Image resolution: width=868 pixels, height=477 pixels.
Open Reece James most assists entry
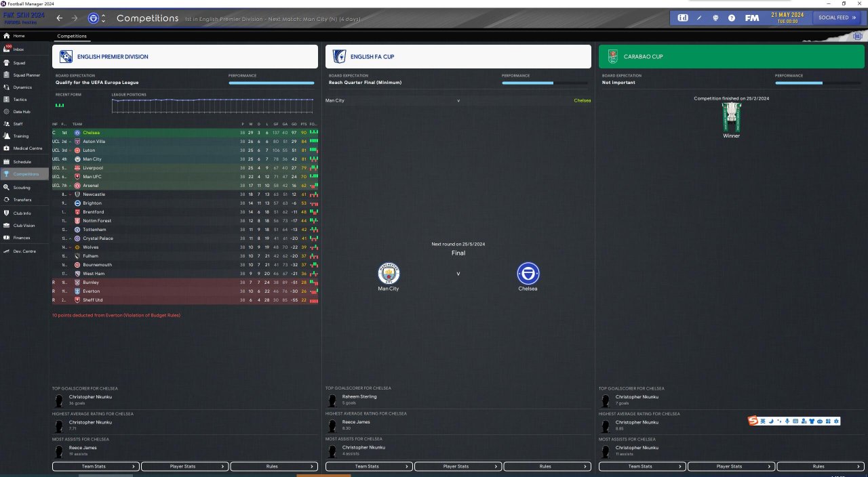83,447
